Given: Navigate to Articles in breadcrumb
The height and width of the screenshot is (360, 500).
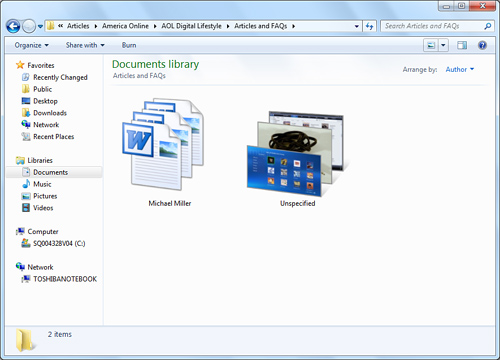Looking at the screenshot, I should click(78, 26).
